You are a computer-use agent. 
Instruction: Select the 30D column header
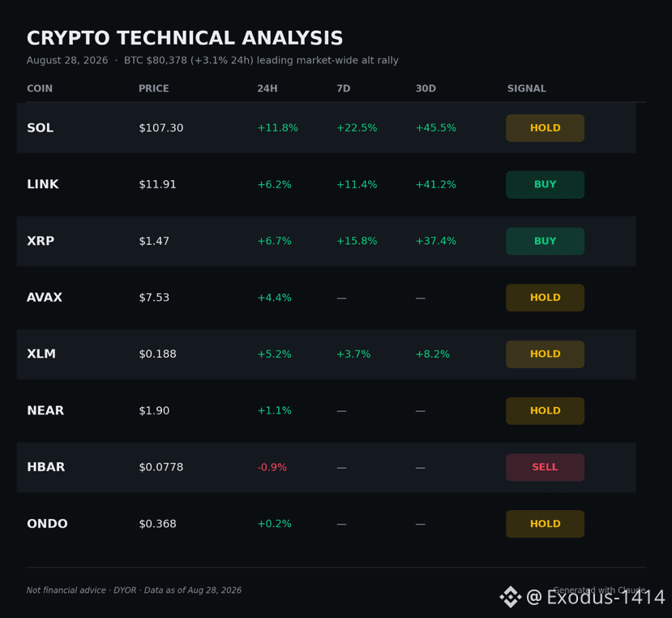coord(426,88)
